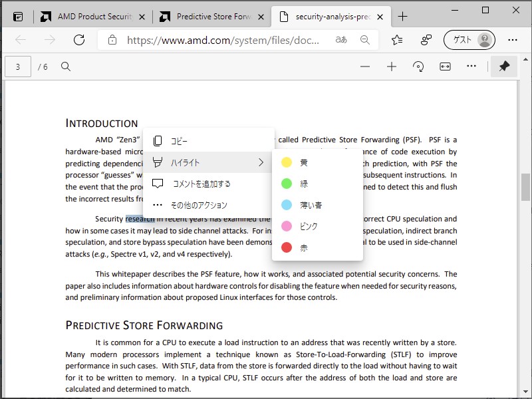532x399 pixels.
Task: Zoom in on the PDF document
Action: coord(391,66)
